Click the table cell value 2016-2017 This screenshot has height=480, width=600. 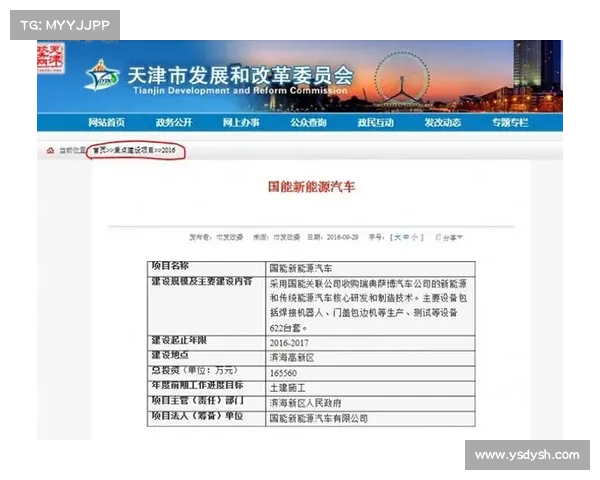point(289,343)
